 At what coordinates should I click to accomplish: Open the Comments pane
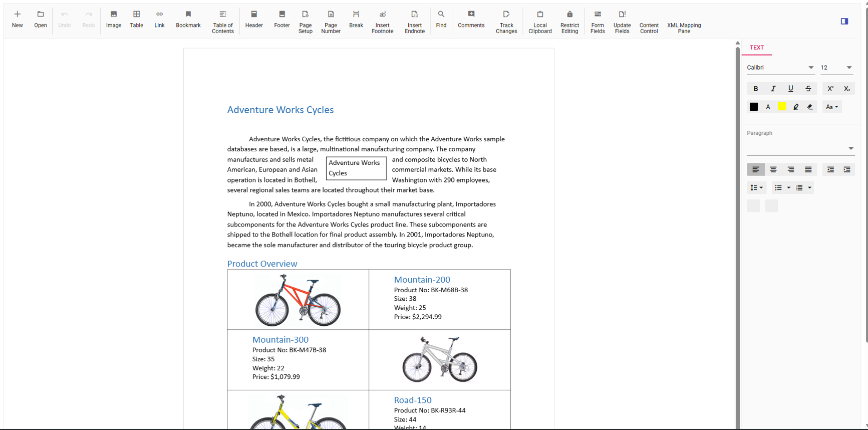click(471, 20)
